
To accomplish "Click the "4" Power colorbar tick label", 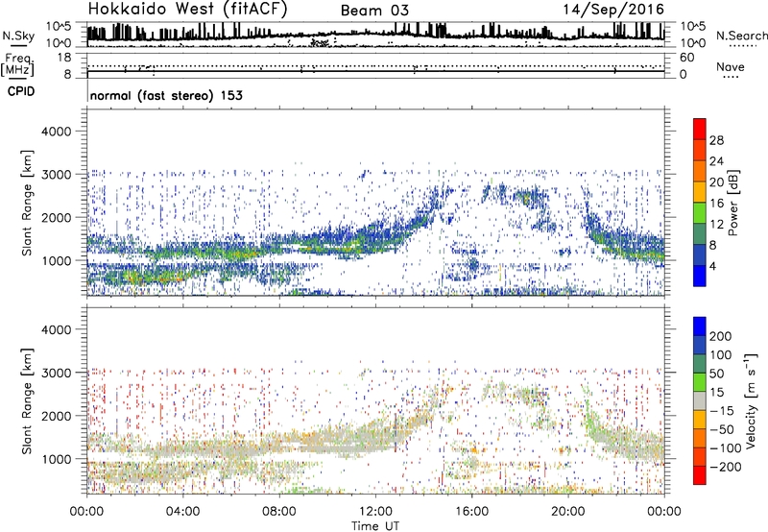I will [x=712, y=266].
